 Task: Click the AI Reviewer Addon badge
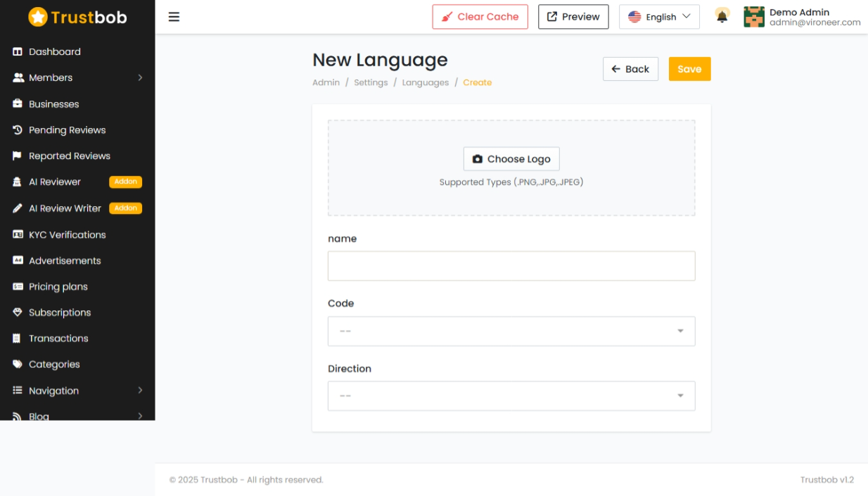[126, 182]
